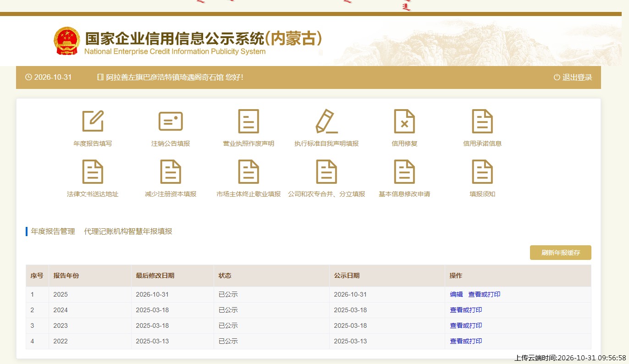Open the 法律文书送达地址 icon
629x364 pixels.
[x=93, y=171]
